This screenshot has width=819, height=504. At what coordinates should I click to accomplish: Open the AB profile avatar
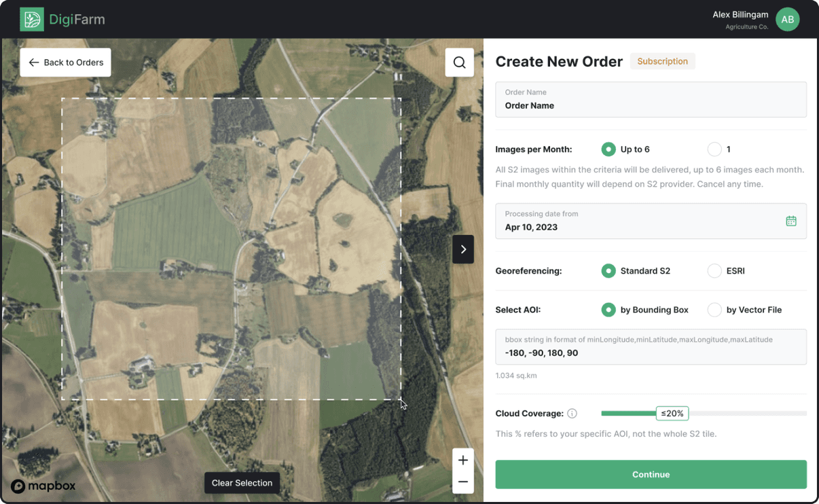tap(788, 19)
